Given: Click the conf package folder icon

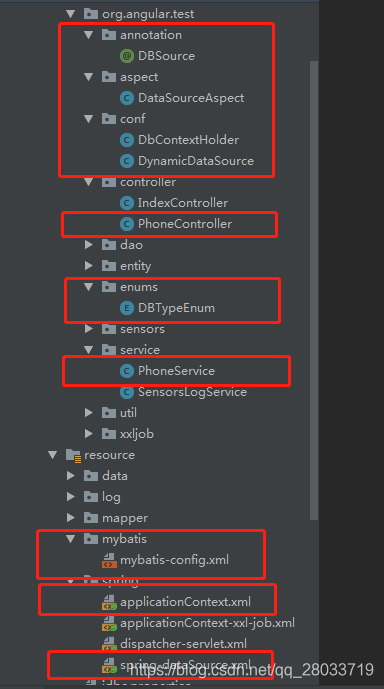Looking at the screenshot, I should [x=109, y=119].
